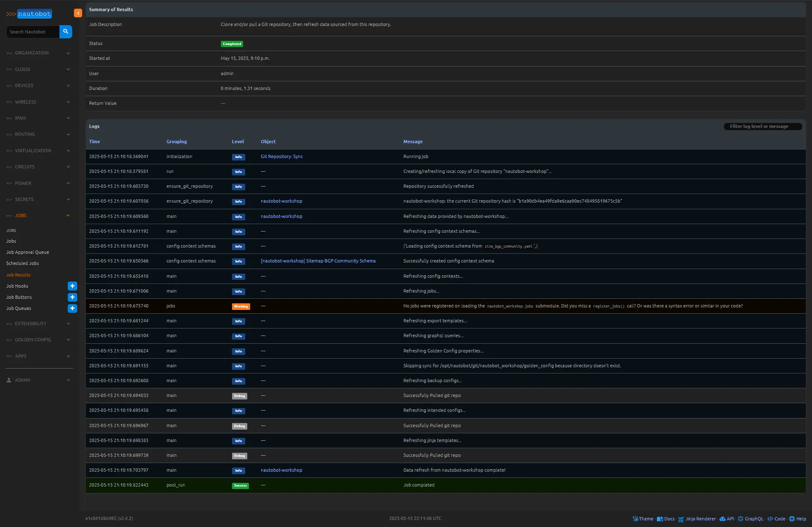Click plus icon next to Job Hooks
The width and height of the screenshot is (812, 527).
[x=72, y=286]
